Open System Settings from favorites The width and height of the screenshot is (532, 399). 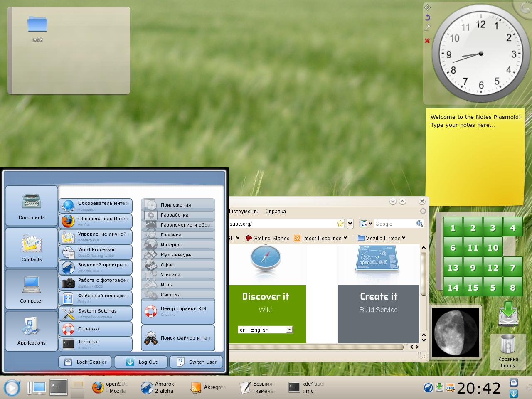pos(96,314)
